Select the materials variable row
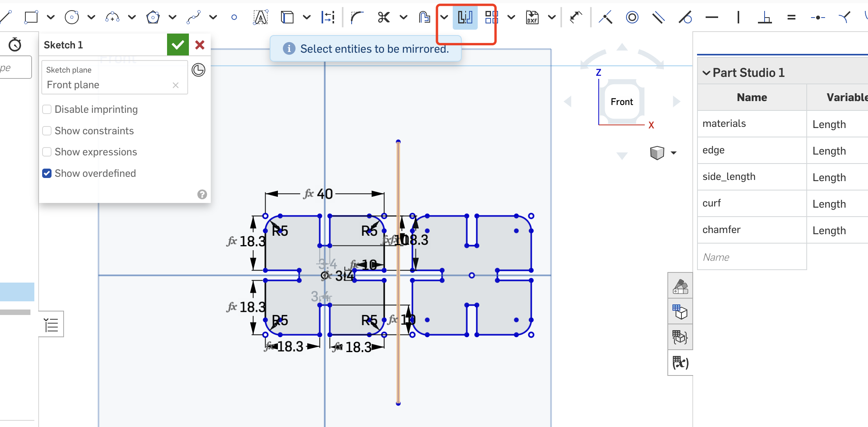This screenshot has width=868, height=427. pos(783,124)
